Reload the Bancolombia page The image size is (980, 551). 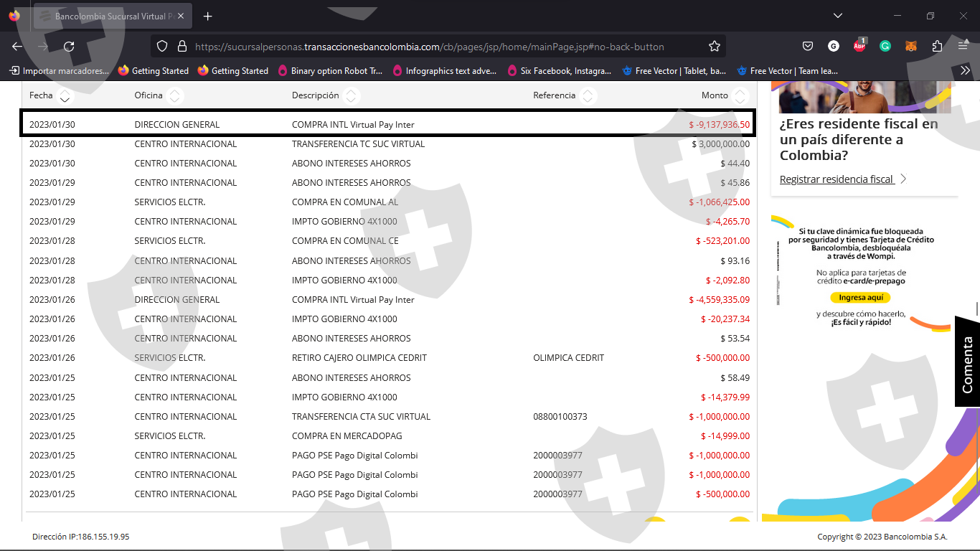[x=69, y=47]
